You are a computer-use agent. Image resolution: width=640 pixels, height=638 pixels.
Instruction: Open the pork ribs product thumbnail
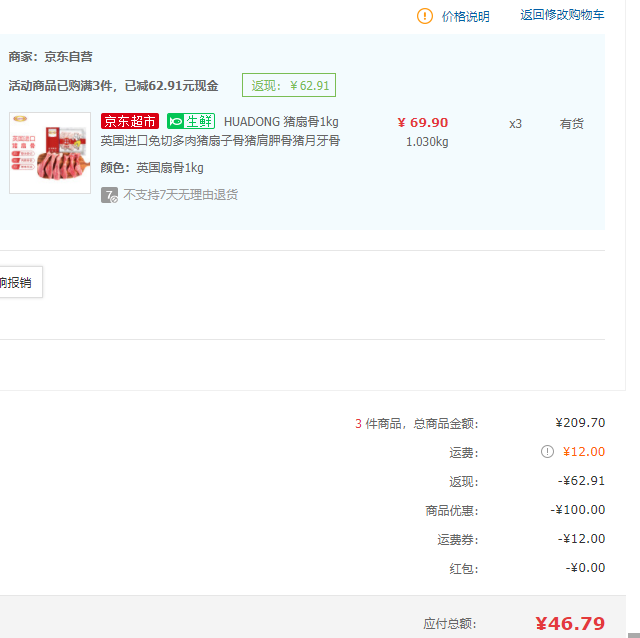coord(50,153)
